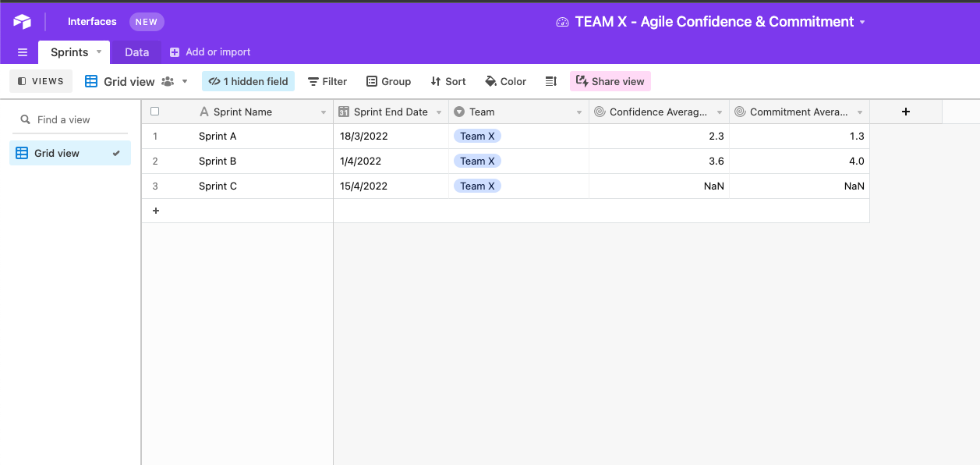Open the Color options
The image size is (980, 465).
pyautogui.click(x=505, y=81)
